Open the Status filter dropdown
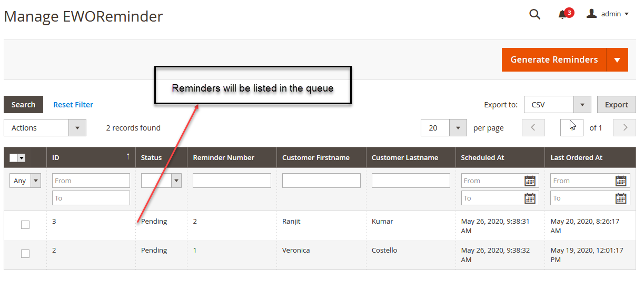The height and width of the screenshot is (290, 644). pos(161,181)
